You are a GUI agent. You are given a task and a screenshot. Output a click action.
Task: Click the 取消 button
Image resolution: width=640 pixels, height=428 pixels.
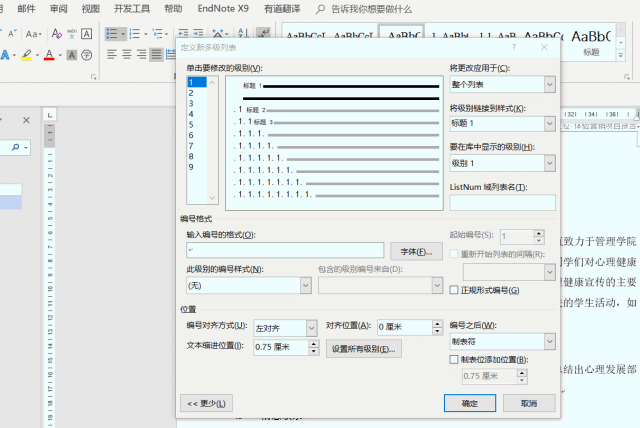pyautogui.click(x=529, y=403)
